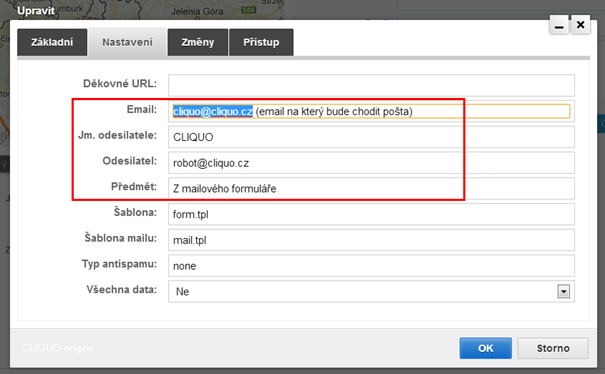Edit the Šablona mailu field mail.tpl
This screenshot has height=374, width=605.
(x=371, y=240)
